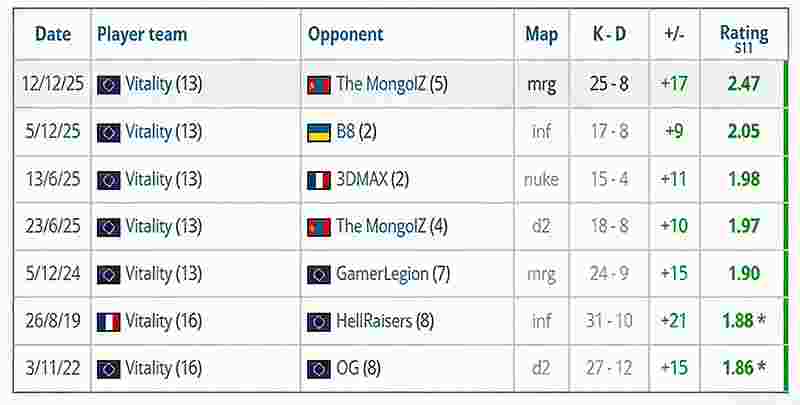Image resolution: width=800 pixels, height=405 pixels.
Task: Click the Vitality logo in the 5/12/24 row
Action: (x=109, y=274)
